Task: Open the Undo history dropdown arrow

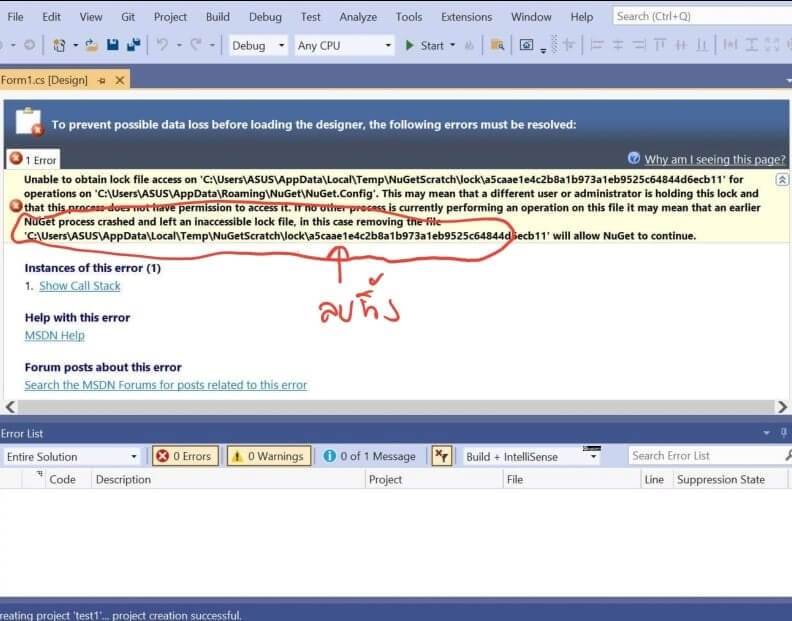Action: (x=179, y=45)
